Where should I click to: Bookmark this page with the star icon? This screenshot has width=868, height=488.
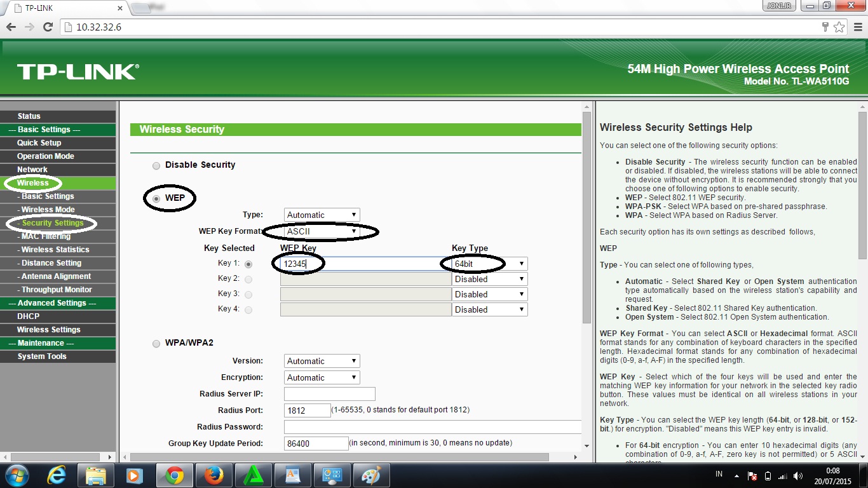(839, 27)
